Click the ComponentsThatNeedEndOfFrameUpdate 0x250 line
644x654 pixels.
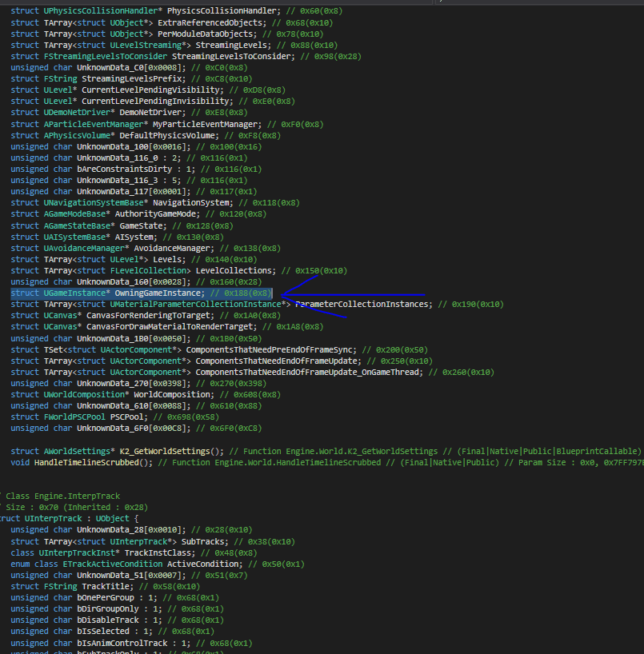click(x=222, y=361)
